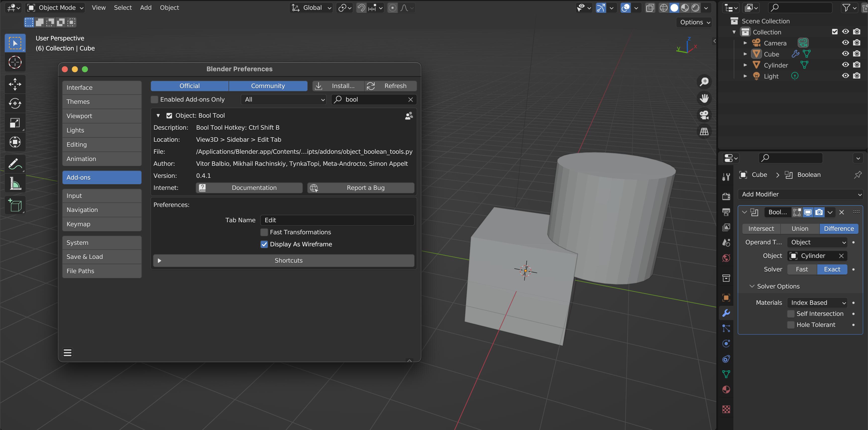868x430 pixels.
Task: Select the Annotate pencil tool
Action: coord(15,164)
